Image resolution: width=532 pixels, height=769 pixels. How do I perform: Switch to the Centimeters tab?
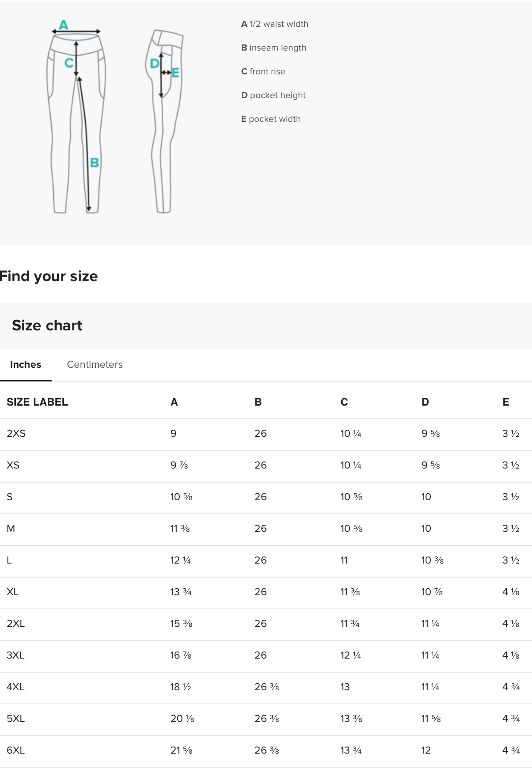(x=95, y=364)
